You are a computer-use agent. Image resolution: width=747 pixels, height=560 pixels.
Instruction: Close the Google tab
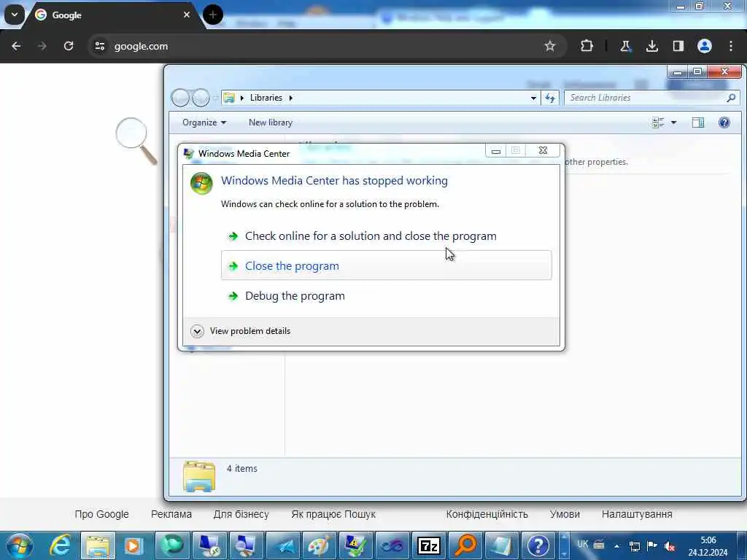pos(187,15)
